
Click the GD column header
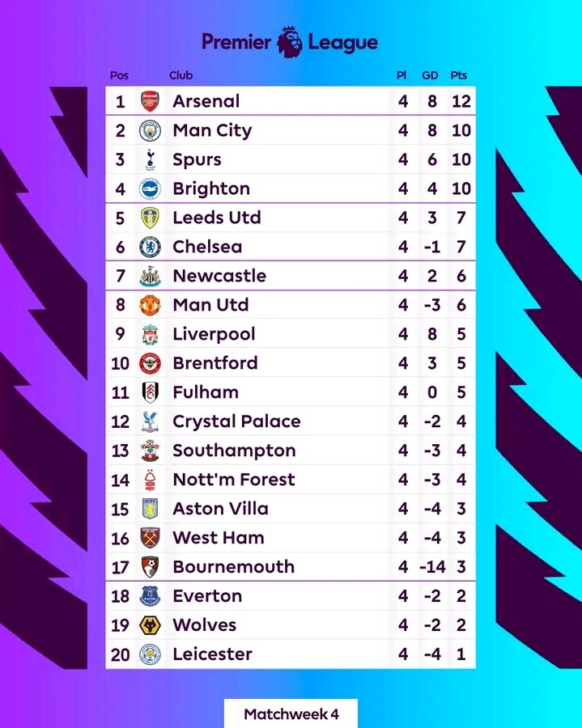click(430, 75)
